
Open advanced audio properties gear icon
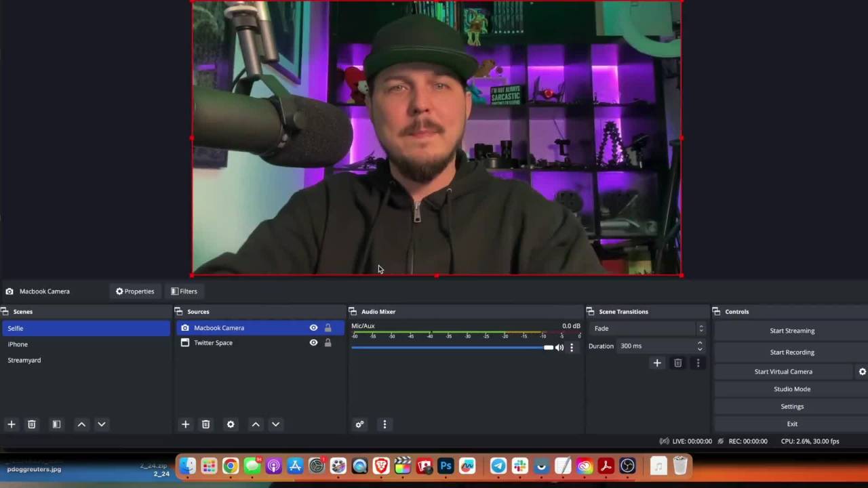tap(359, 424)
